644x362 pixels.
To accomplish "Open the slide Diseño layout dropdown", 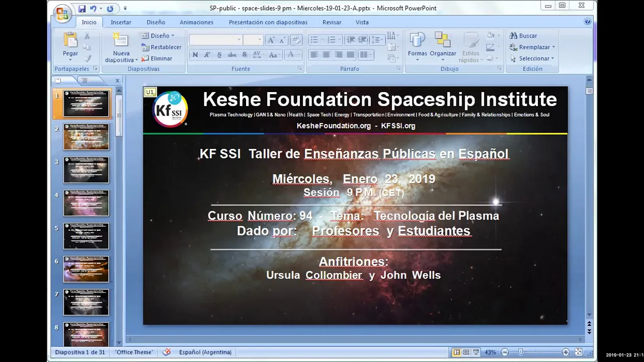I will 158,36.
